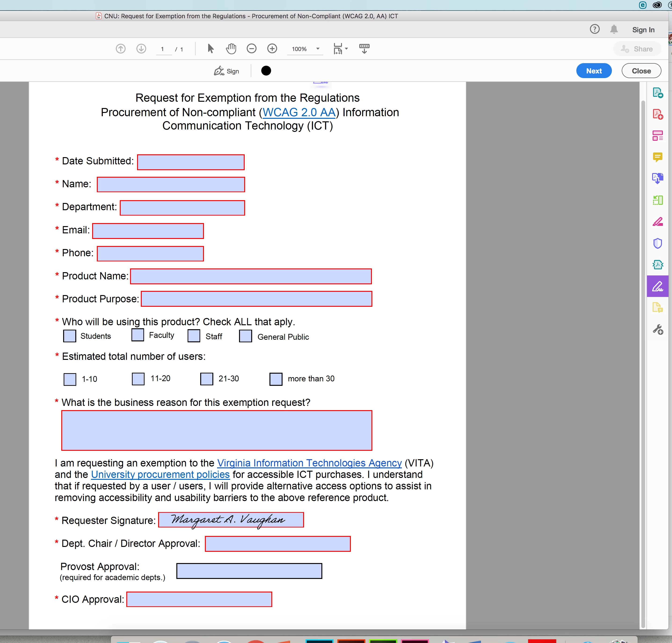
Task: Open notifications bell icon
Action: [614, 29]
